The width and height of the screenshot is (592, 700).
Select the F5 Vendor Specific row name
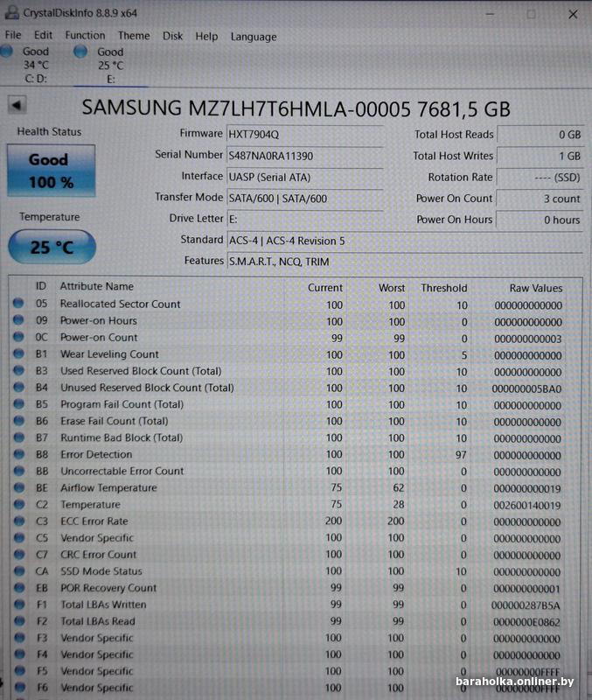point(97,671)
